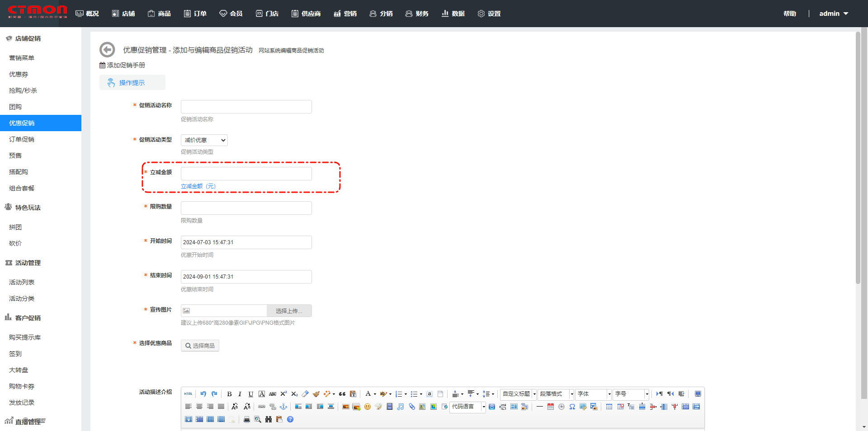Switch editor to HTML source mode
The height and width of the screenshot is (431, 868).
189,394
